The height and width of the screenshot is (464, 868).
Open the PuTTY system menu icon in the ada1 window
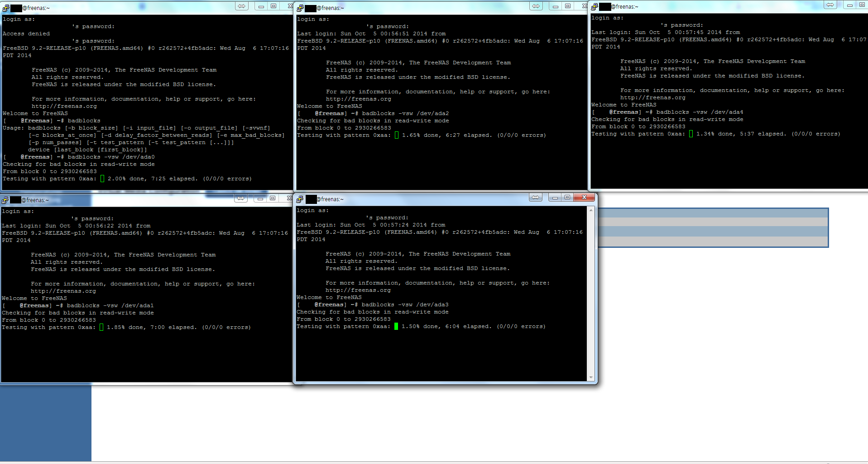click(5, 200)
